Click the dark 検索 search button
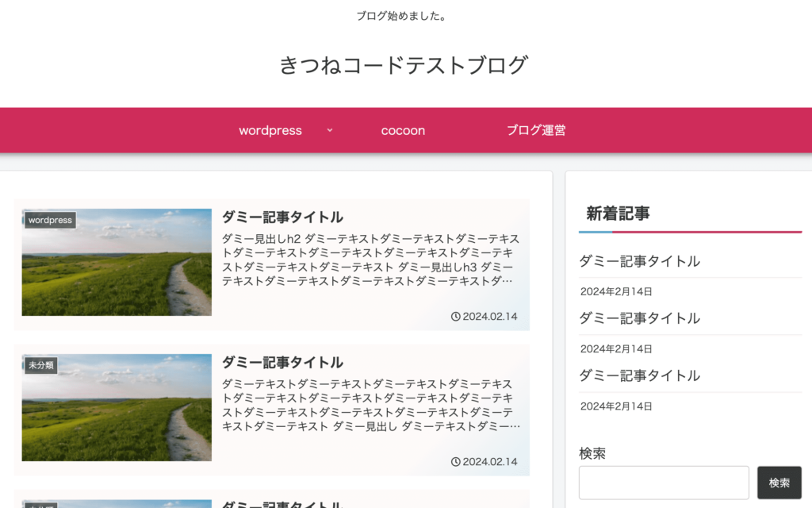This screenshot has height=508, width=812. 779,483
